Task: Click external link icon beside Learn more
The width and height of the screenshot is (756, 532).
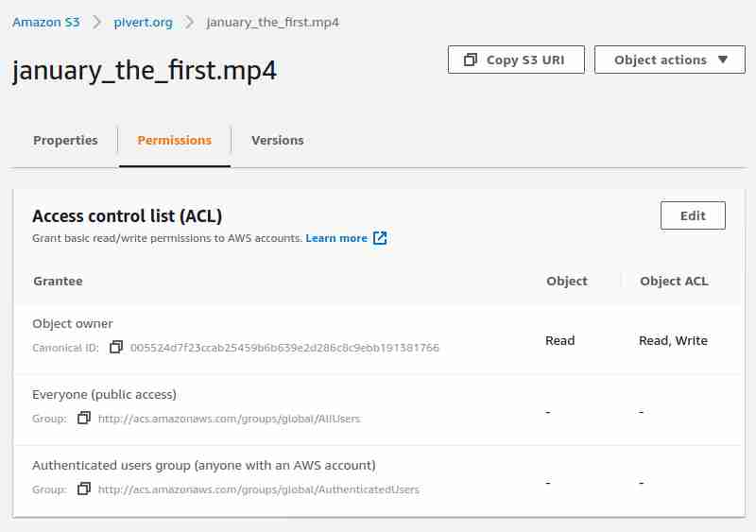Action: click(380, 238)
